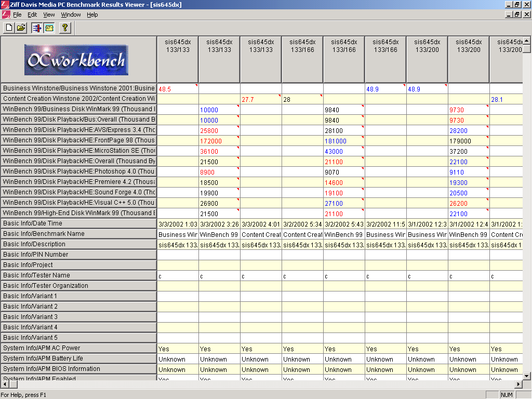Toggle the yellow notes view button
Image resolution: width=532 pixels, height=399 pixels.
coord(49,28)
